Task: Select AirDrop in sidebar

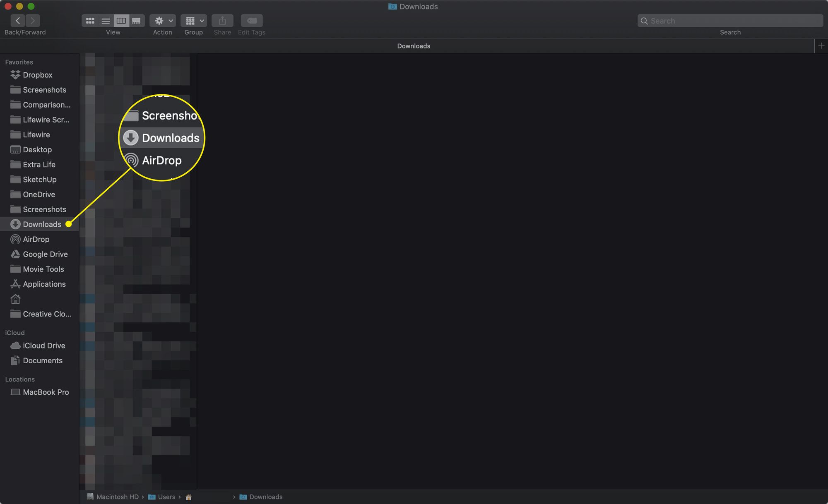Action: 36,239
